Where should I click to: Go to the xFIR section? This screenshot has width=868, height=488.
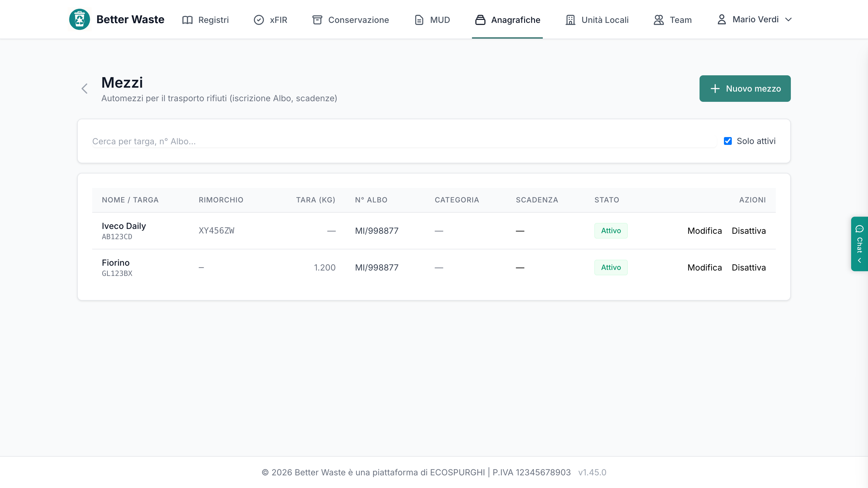pyautogui.click(x=271, y=20)
